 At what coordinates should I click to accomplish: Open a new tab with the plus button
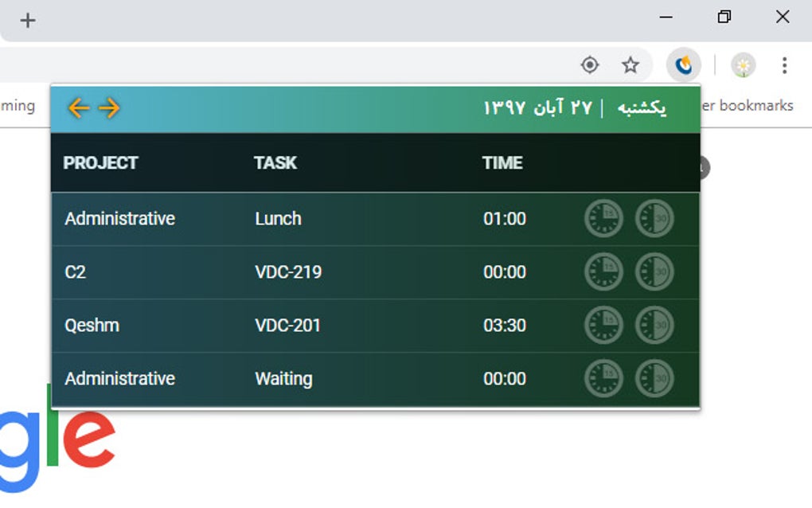pos(28,19)
